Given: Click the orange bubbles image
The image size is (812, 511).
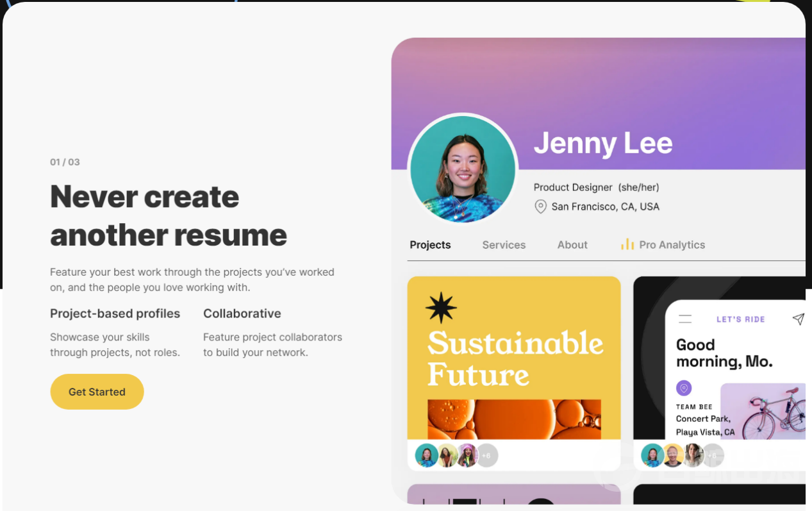Looking at the screenshot, I should [514, 419].
